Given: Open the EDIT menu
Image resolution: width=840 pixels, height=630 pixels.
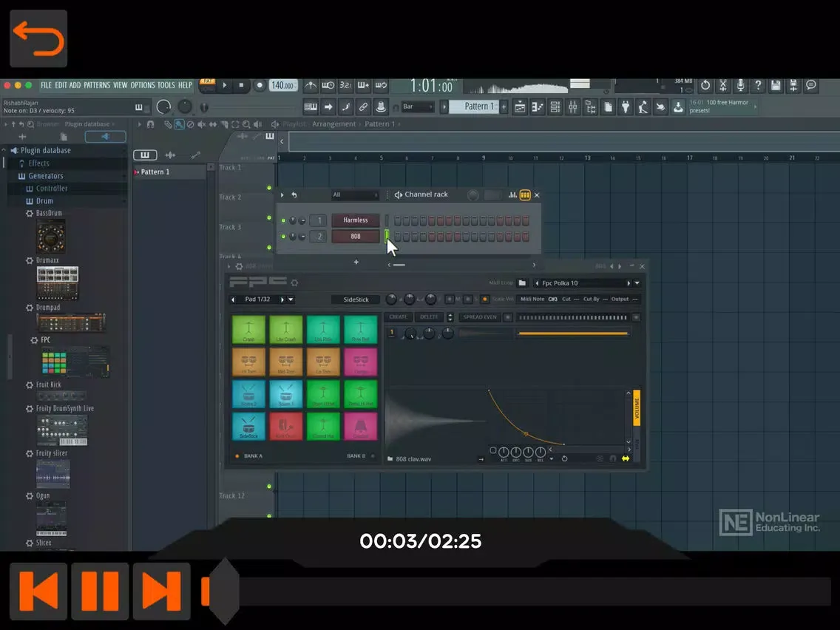Looking at the screenshot, I should (x=61, y=85).
